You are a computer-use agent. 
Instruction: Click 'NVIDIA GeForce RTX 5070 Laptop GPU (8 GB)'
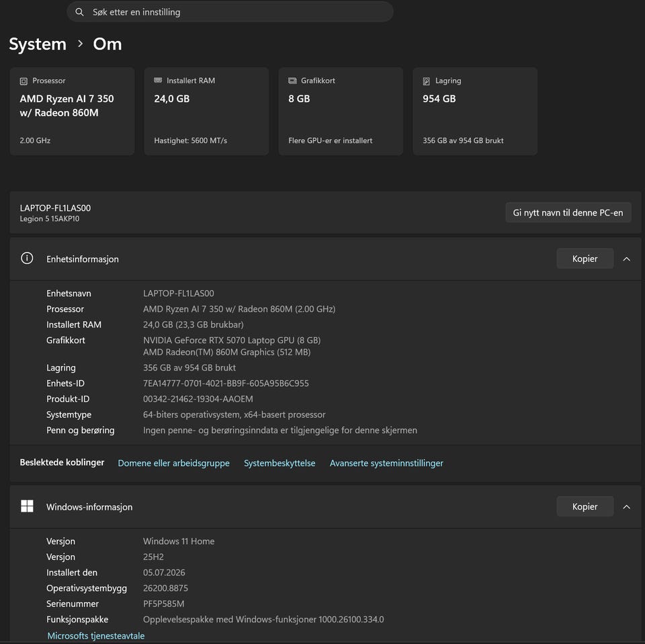point(232,340)
